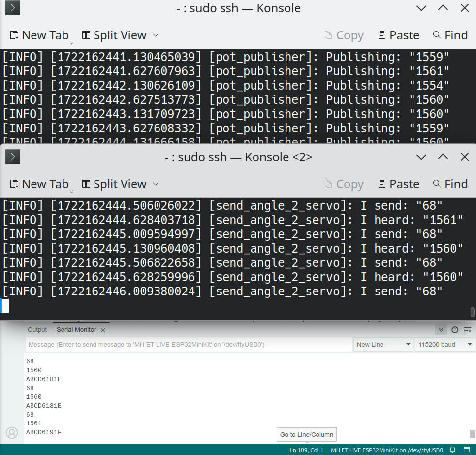
Task: Select the Serial Monitor tab
Action: [x=76, y=330]
